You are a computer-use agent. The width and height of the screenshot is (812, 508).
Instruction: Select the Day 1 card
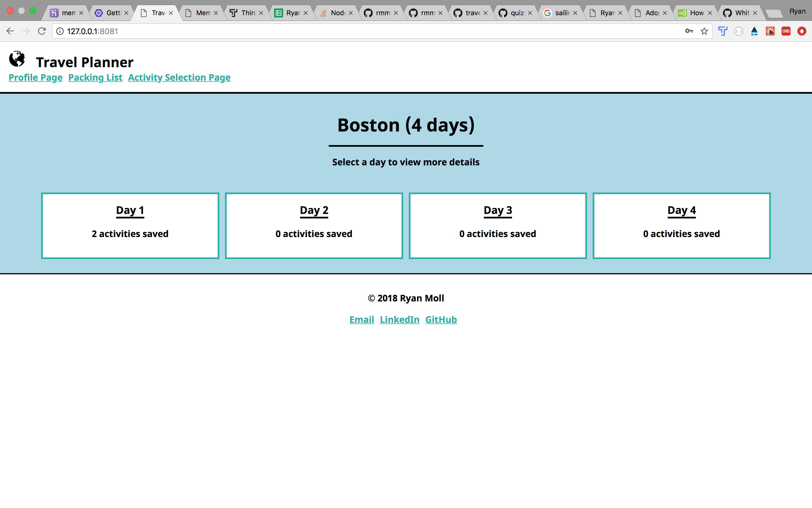point(130,226)
